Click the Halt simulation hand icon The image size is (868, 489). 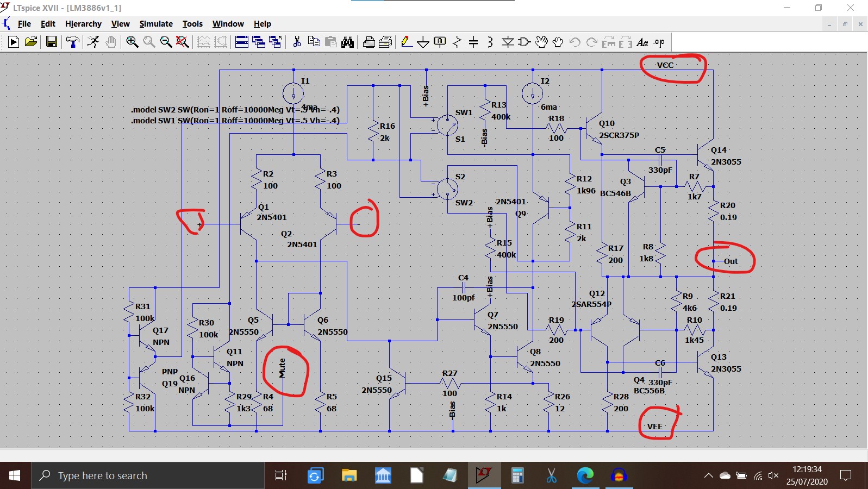111,42
